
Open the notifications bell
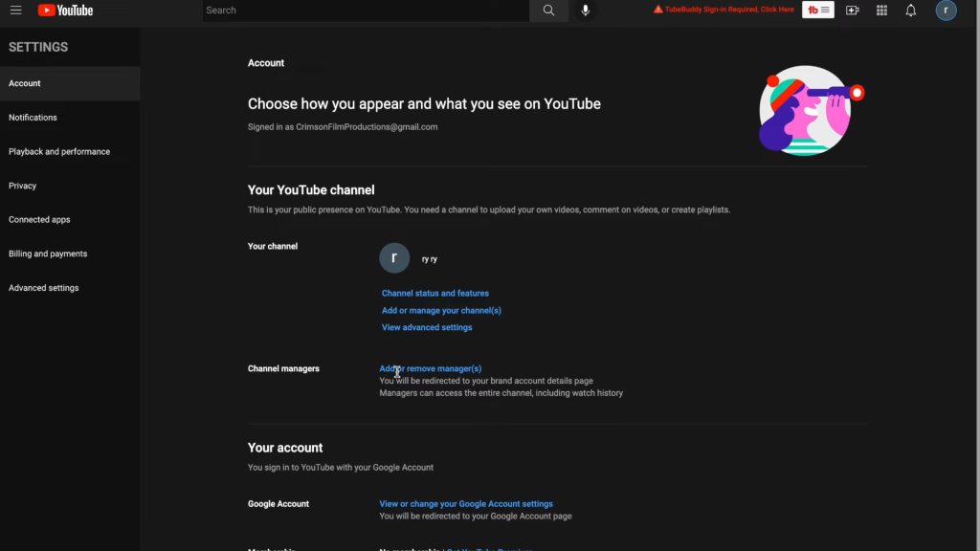[911, 11]
